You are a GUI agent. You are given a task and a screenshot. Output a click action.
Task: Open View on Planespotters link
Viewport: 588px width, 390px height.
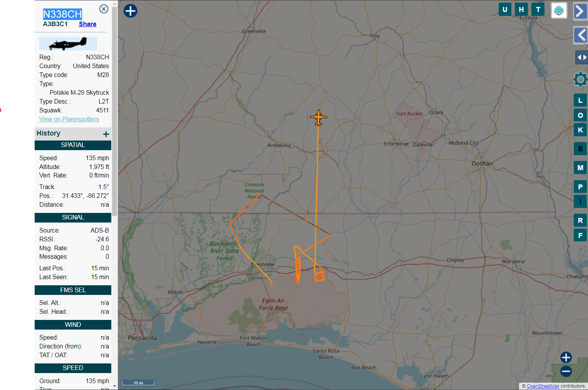pyautogui.click(x=69, y=119)
